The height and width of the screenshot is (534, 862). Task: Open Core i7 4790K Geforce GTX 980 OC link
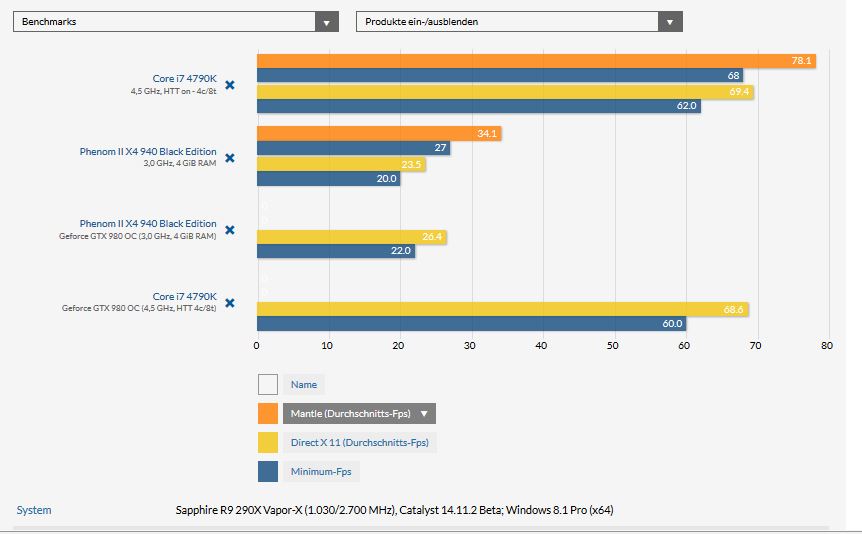(x=185, y=296)
